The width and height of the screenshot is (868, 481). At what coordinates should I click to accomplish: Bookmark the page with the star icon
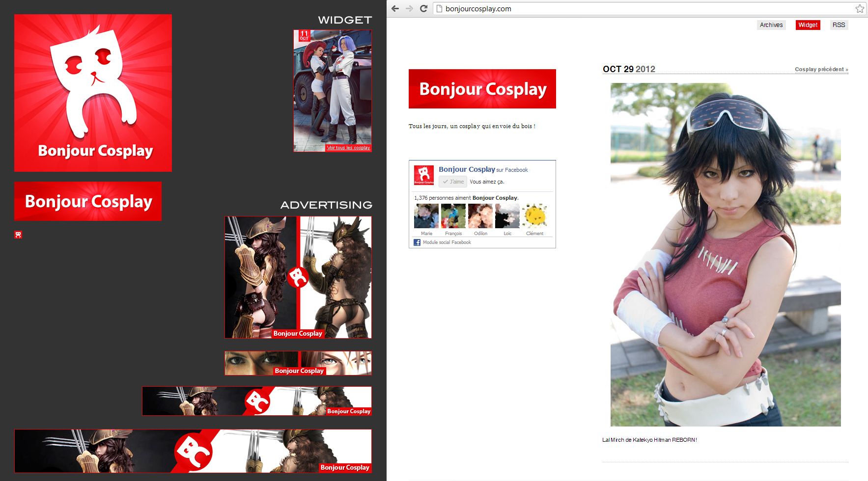[x=860, y=8]
